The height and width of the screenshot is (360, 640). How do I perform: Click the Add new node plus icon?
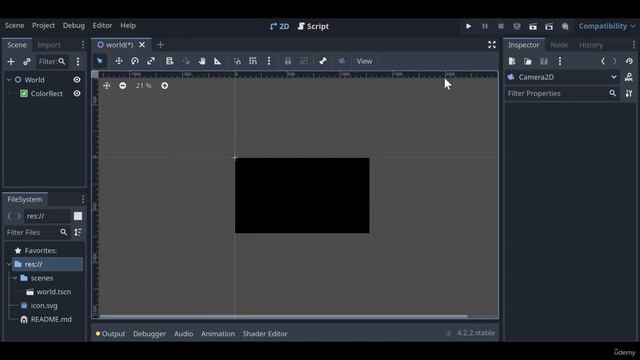coord(11,62)
